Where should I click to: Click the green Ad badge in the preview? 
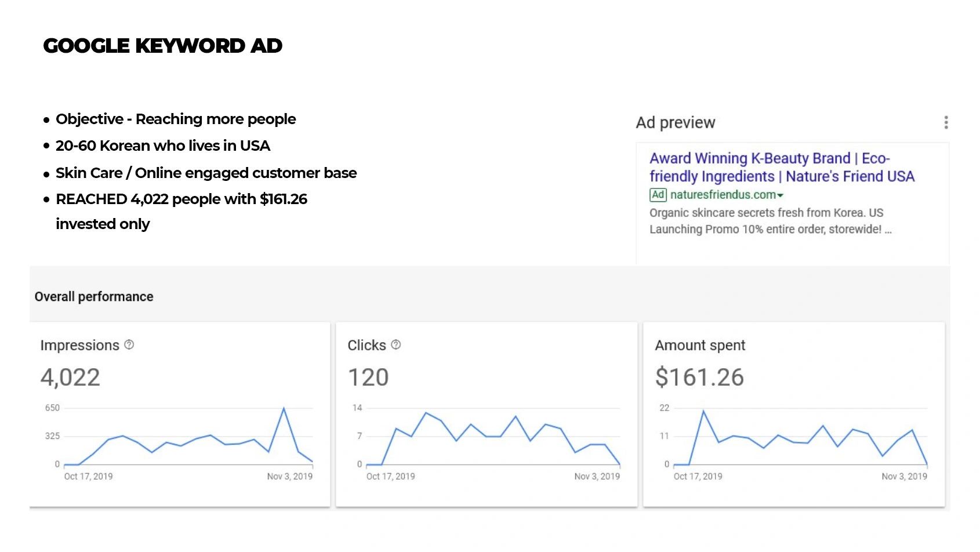[x=658, y=195]
